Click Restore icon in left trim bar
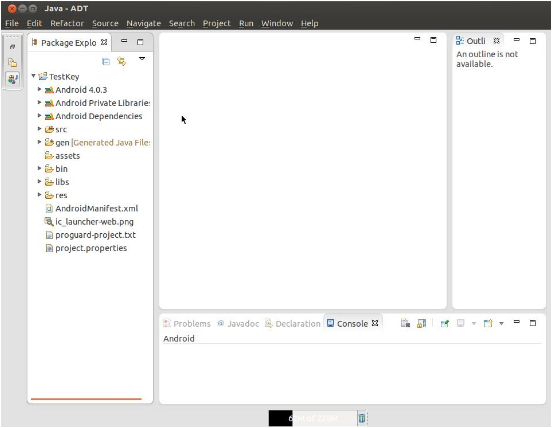This screenshot has height=428, width=553. coord(12,47)
